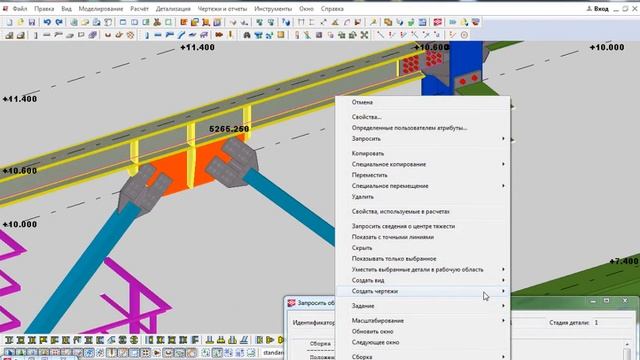Click the pad footing tool icon
640x360 pixels.
coord(9,35)
